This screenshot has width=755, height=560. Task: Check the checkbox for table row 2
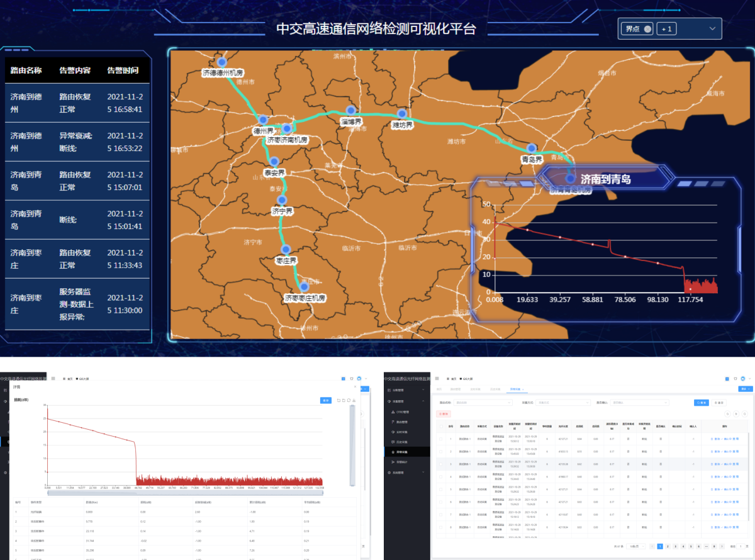point(441,451)
